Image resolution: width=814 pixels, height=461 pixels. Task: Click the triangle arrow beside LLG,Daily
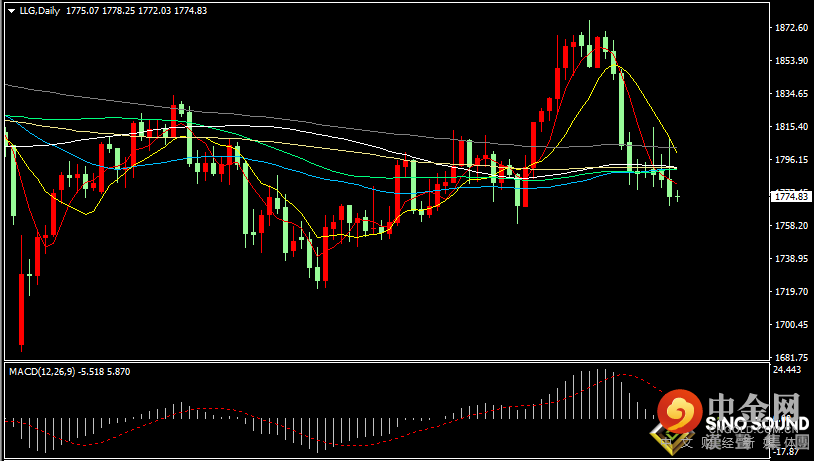pos(11,11)
